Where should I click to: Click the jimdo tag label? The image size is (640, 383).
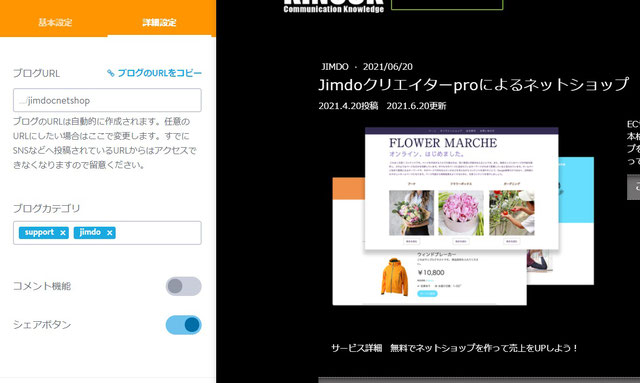click(x=90, y=232)
